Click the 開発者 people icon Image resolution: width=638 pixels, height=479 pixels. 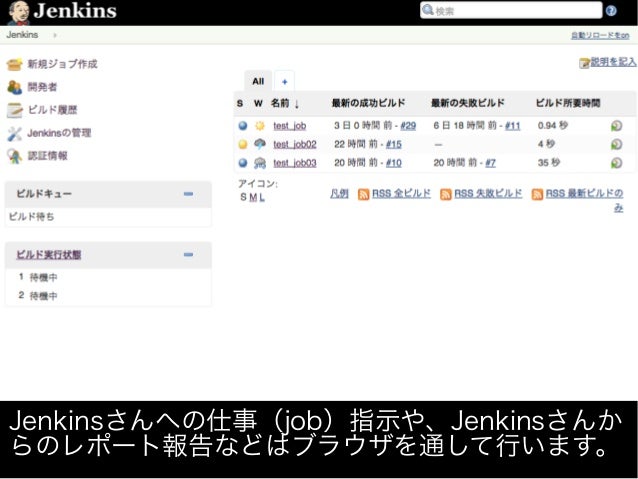pyautogui.click(x=15, y=87)
